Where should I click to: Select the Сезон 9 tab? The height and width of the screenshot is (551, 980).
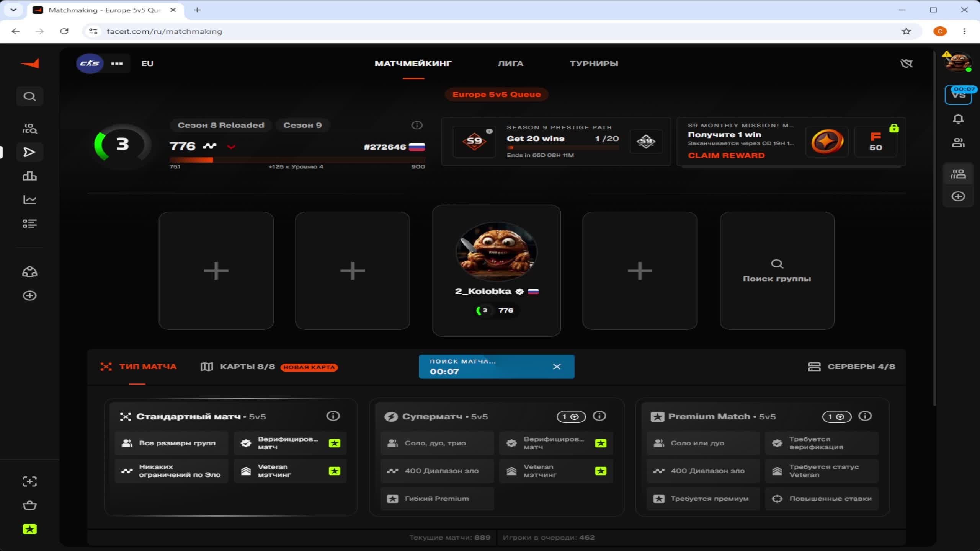(302, 125)
